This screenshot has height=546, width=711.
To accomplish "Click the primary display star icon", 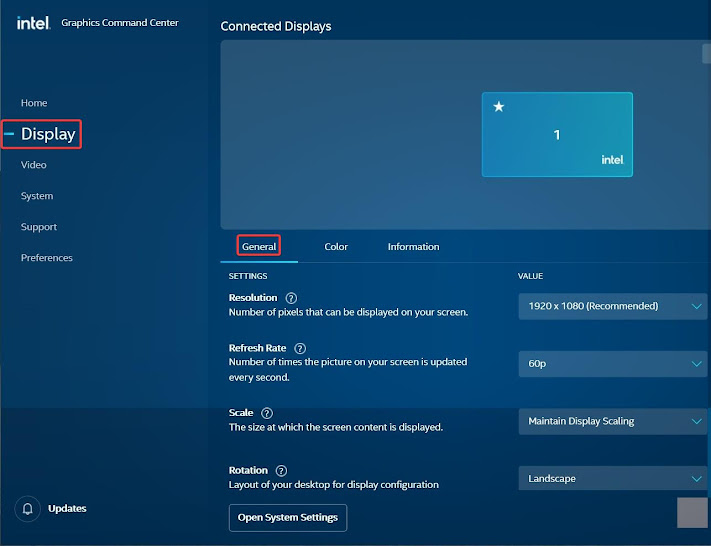I will click(499, 107).
